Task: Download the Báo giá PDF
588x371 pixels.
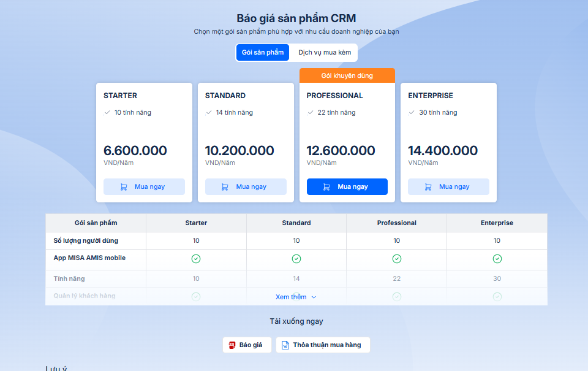Action: click(247, 345)
